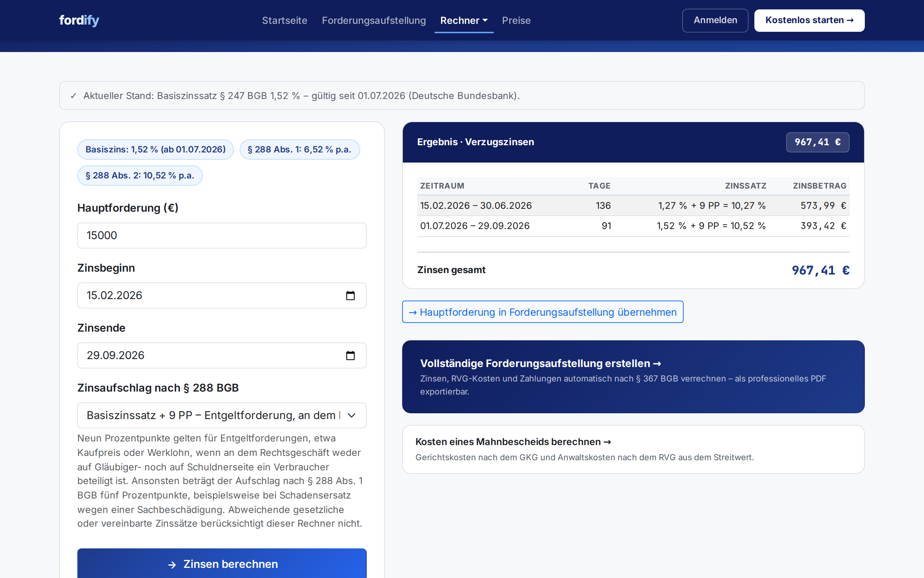Screen dimensions: 924x578
Task: Click the 573,99 € interest amount
Action: (x=823, y=206)
